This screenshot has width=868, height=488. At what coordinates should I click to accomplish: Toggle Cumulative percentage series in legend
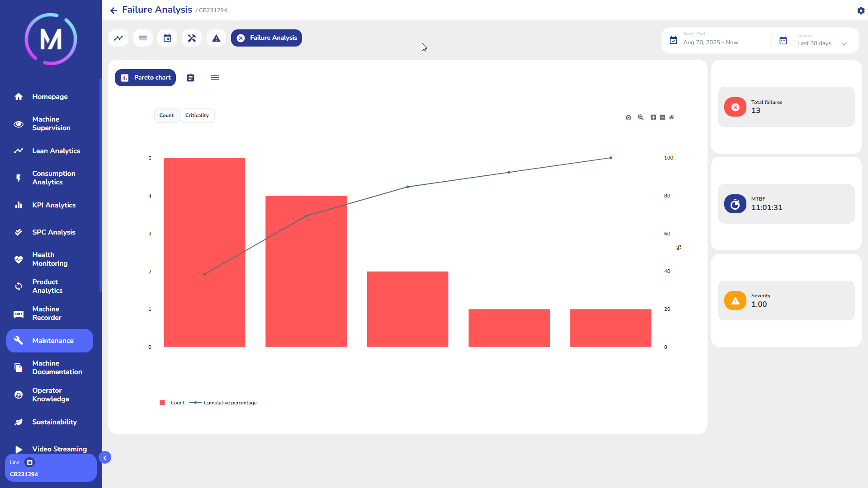pos(230,403)
